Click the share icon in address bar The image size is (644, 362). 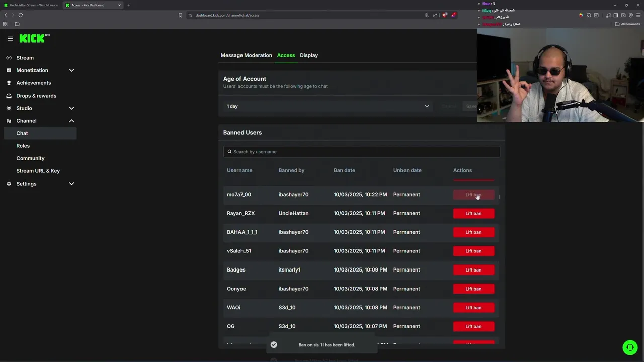coord(435,15)
